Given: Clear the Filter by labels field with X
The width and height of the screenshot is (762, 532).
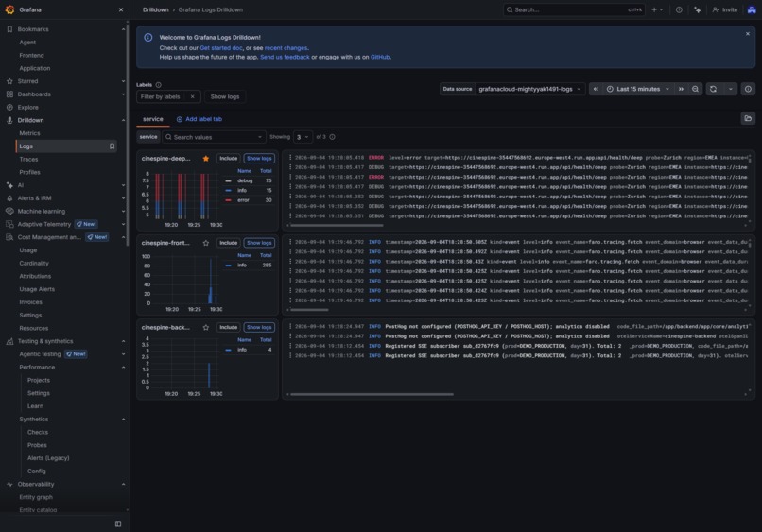Looking at the screenshot, I should pyautogui.click(x=193, y=96).
